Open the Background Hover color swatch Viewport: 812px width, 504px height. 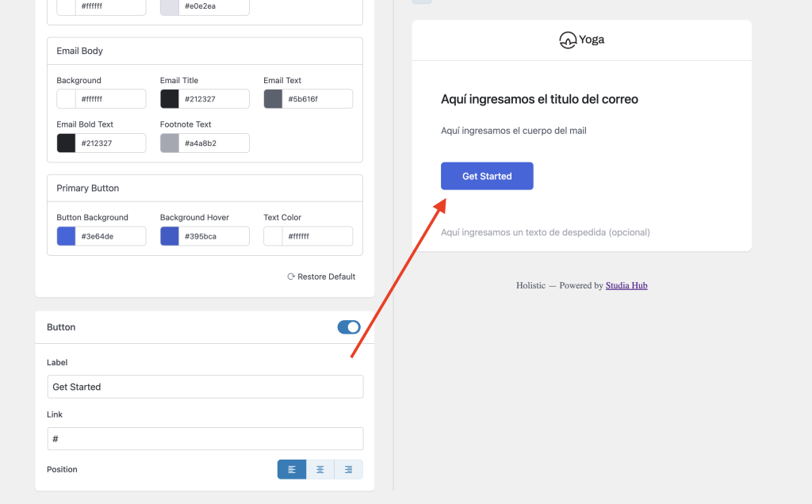click(x=170, y=236)
